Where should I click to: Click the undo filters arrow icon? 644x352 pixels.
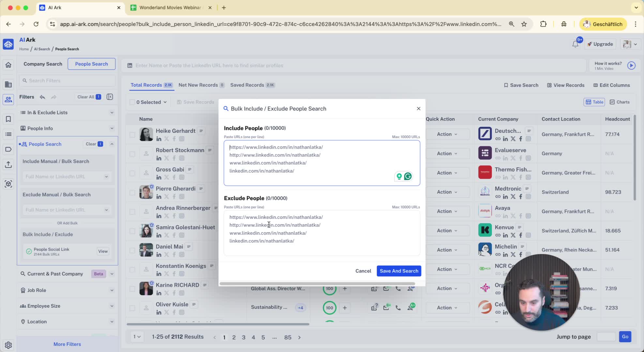[42, 97]
